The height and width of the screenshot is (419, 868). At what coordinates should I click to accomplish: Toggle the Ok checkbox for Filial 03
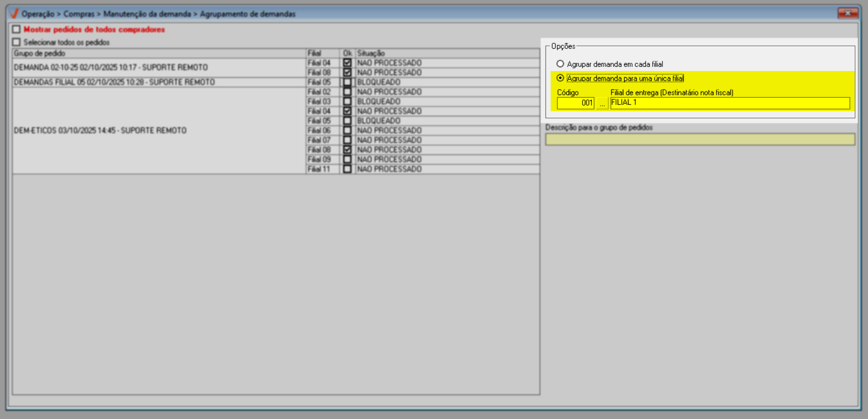pyautogui.click(x=347, y=101)
